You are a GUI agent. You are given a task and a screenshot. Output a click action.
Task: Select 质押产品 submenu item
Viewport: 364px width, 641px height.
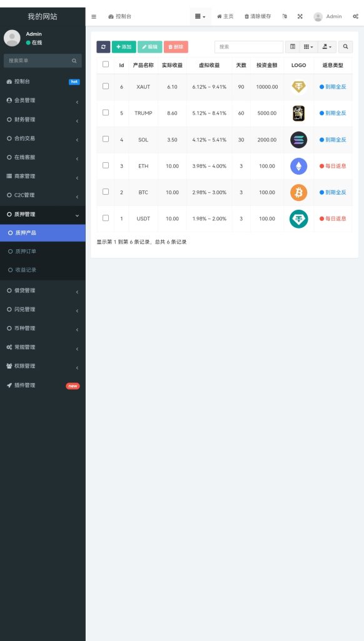[43, 233]
